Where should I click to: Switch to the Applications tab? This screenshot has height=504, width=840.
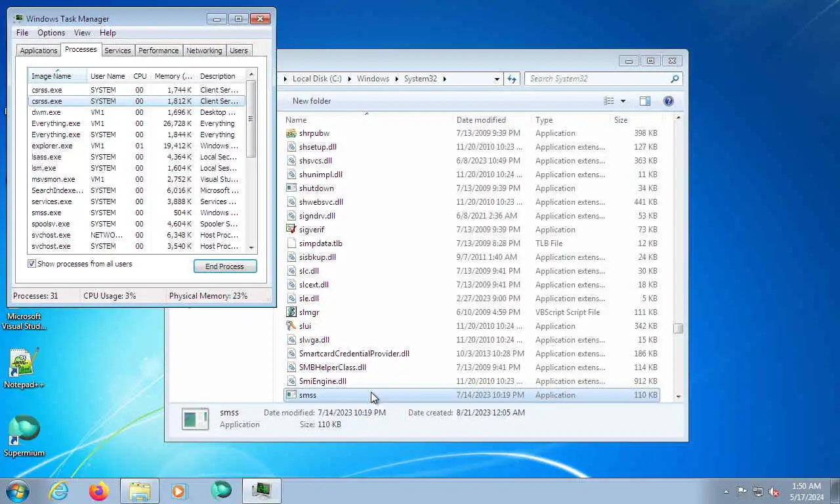click(39, 51)
